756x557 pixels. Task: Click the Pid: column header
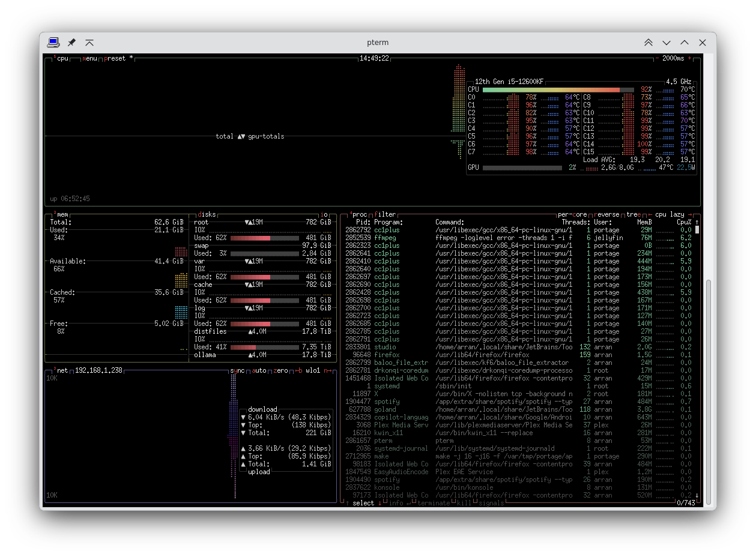(x=363, y=222)
